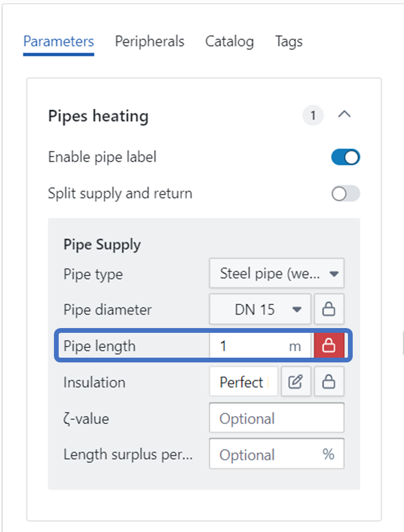Turn on Split supply and return
Image resolution: width=404 pixels, height=532 pixels.
coord(345,194)
